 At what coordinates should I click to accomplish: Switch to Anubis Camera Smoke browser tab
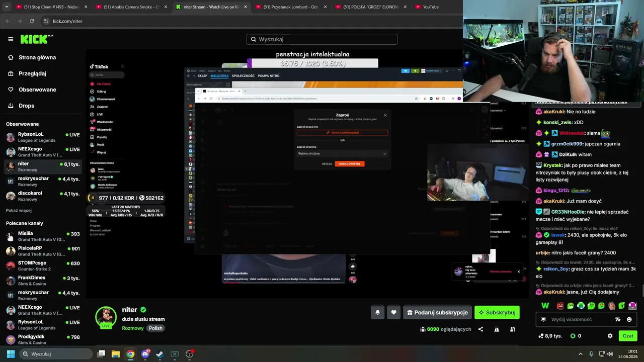131,7
